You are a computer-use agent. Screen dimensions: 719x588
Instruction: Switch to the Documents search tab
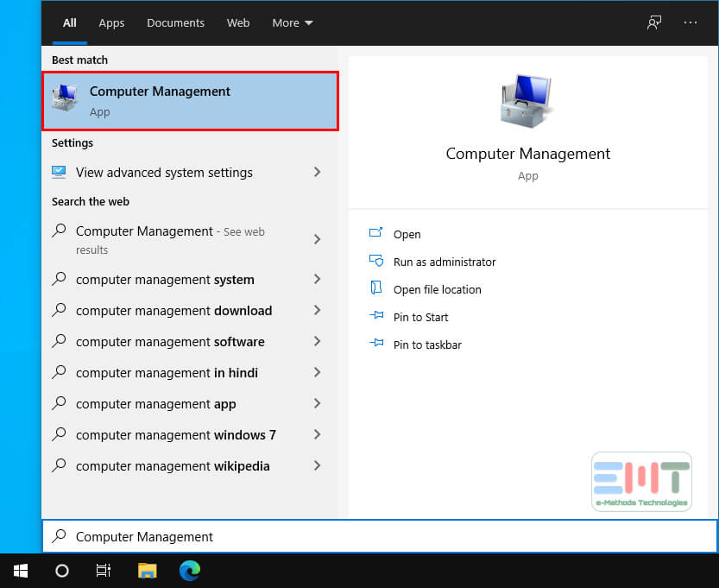click(x=175, y=22)
